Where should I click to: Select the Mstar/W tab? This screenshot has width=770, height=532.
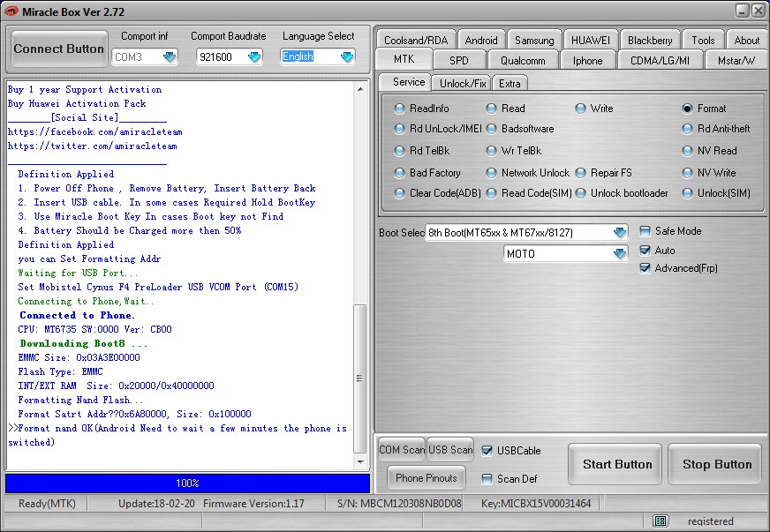tap(736, 60)
